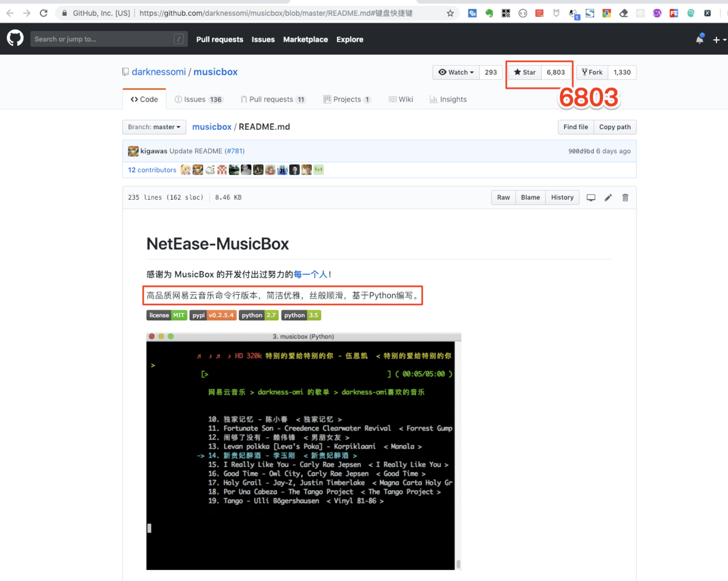This screenshot has width=728, height=581.
Task: Open the musicbox repository link in header
Action: 215,72
